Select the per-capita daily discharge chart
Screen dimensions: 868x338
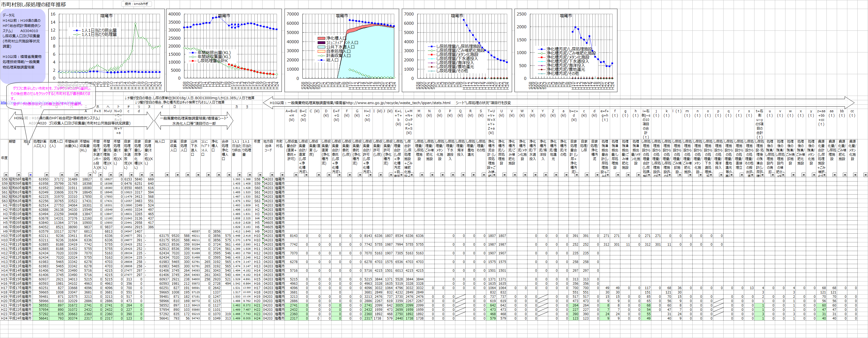(106, 50)
